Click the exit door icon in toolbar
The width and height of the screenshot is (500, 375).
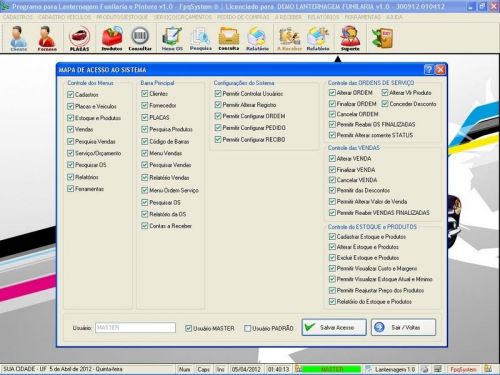[x=382, y=38]
